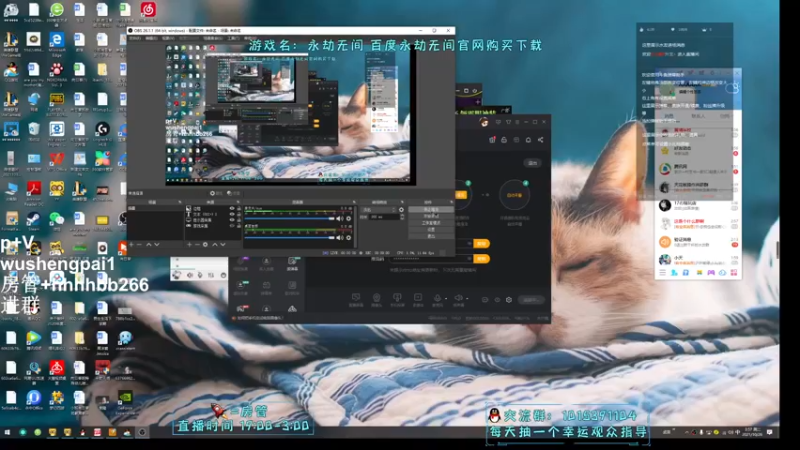The height and width of the screenshot is (450, 800).
Task: Click the microphone icon in streaming app bottom bar
Action: 437,297
